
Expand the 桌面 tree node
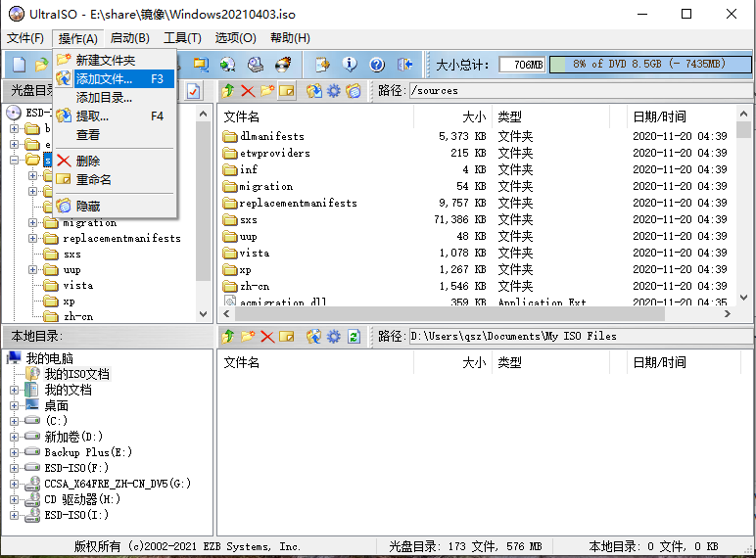tap(14, 405)
